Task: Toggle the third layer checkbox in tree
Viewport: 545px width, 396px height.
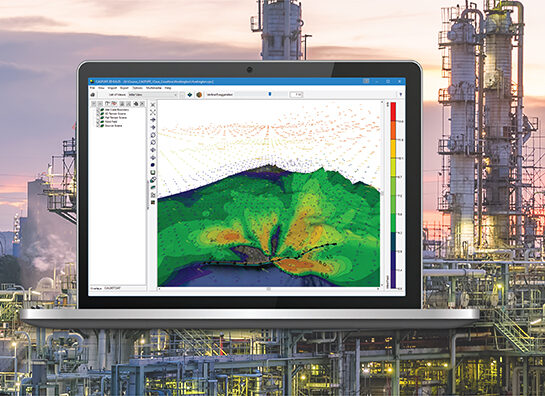Action: click(x=98, y=118)
